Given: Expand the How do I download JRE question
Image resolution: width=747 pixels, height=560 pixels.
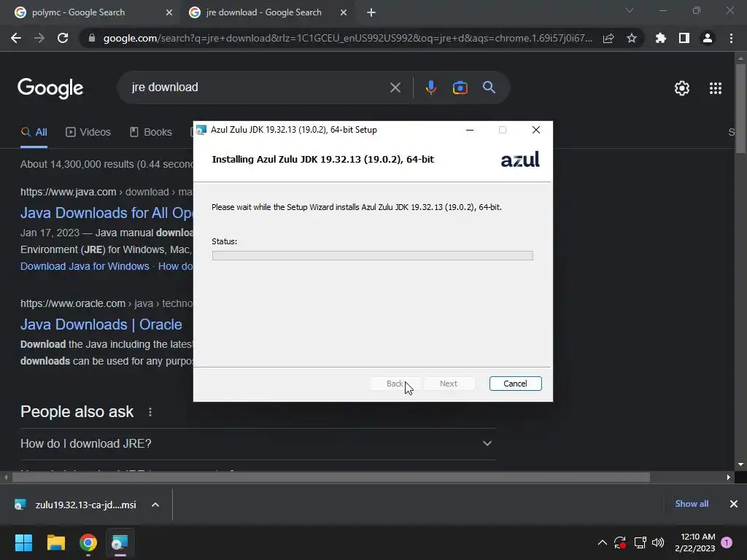Looking at the screenshot, I should pyautogui.click(x=258, y=444).
